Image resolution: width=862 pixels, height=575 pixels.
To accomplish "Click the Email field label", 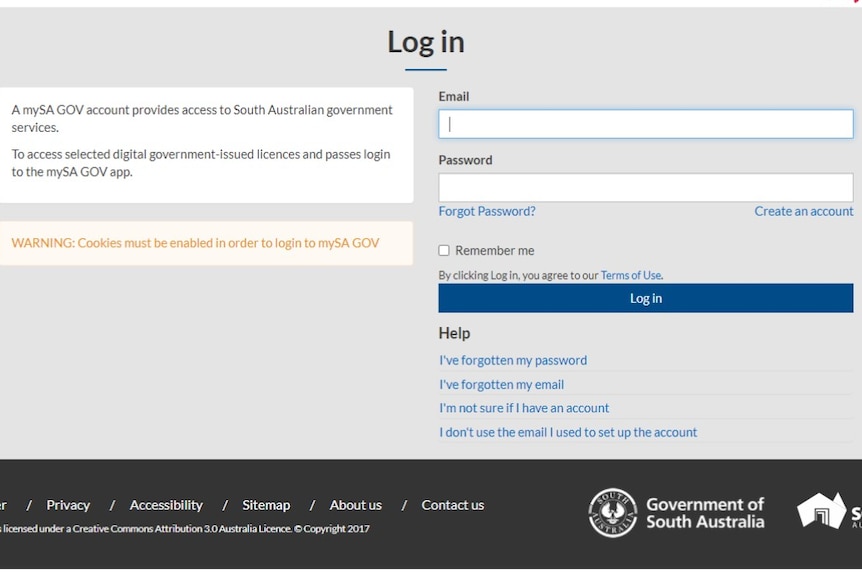I will pos(454,97).
